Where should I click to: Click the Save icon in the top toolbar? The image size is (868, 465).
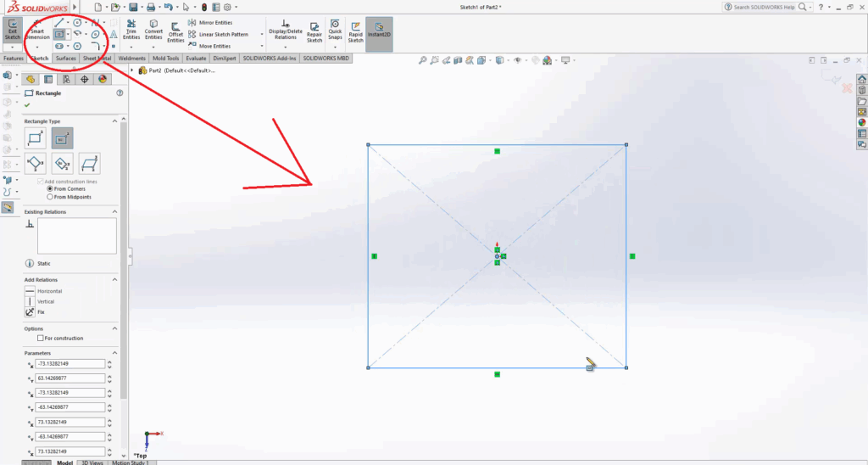pos(133,7)
